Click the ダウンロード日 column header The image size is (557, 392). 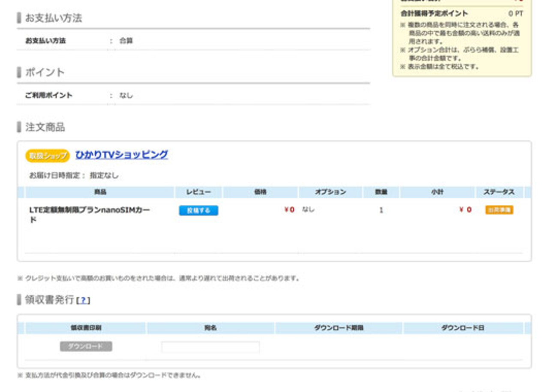(463, 328)
